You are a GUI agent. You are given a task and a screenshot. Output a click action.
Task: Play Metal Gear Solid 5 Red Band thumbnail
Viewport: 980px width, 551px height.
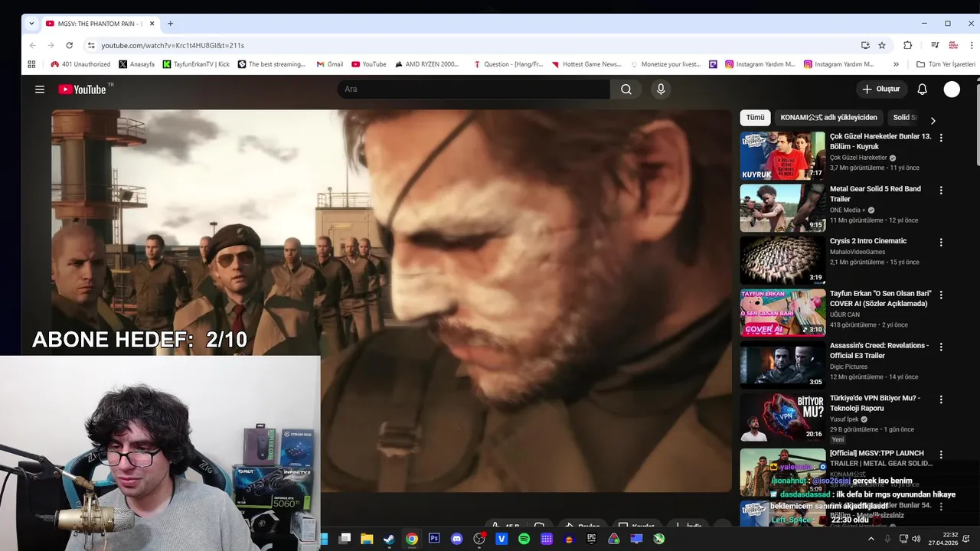coord(782,208)
